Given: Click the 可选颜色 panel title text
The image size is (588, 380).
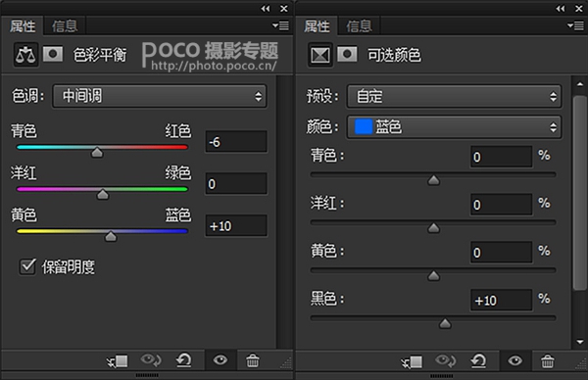Looking at the screenshot, I should click(394, 55).
